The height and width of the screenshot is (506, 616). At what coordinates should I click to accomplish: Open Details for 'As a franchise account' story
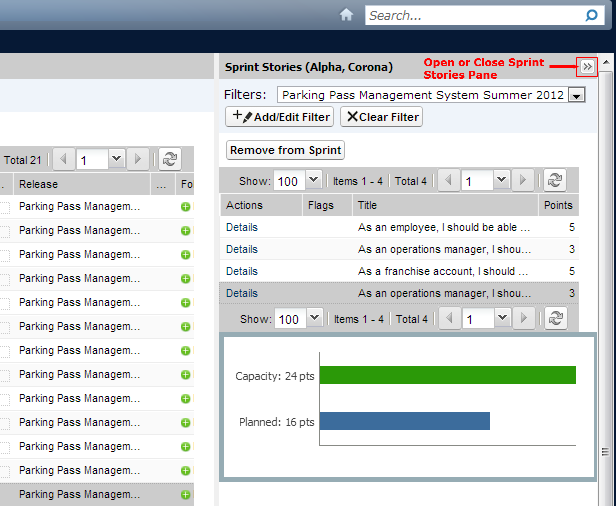coord(242,271)
